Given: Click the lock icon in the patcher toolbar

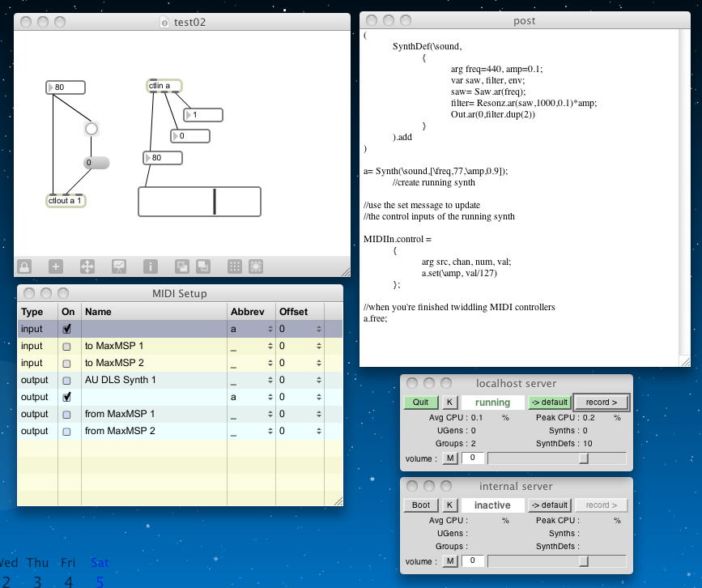Looking at the screenshot, I should pos(23,266).
